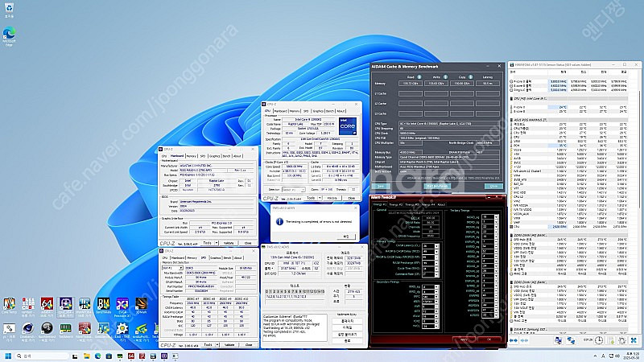Viewport: 644px width, 362px height.
Task: Click the clock icon in HWiNFO toolbar
Action: pyautogui.click(x=599, y=340)
